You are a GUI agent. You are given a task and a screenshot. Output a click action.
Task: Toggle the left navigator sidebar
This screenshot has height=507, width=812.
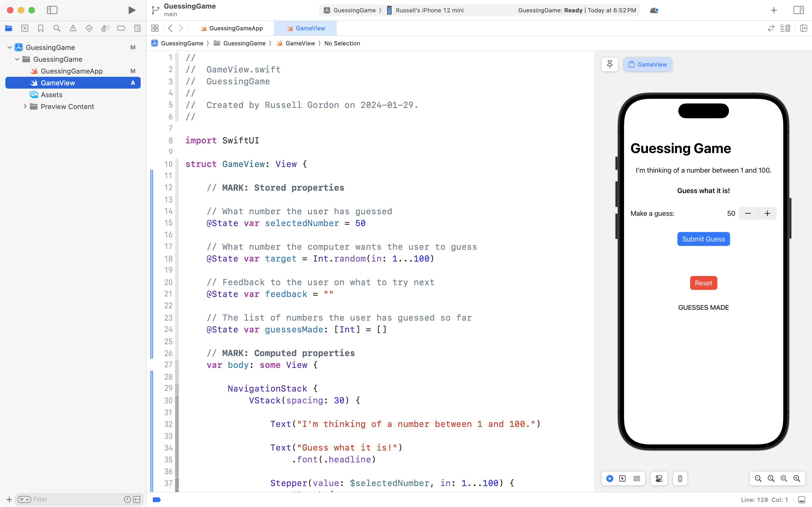click(52, 10)
